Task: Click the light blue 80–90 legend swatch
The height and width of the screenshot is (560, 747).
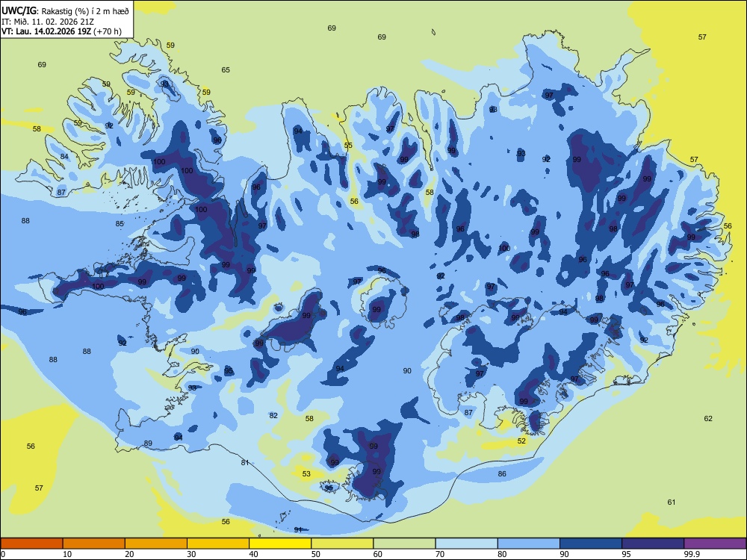Action: [529, 544]
